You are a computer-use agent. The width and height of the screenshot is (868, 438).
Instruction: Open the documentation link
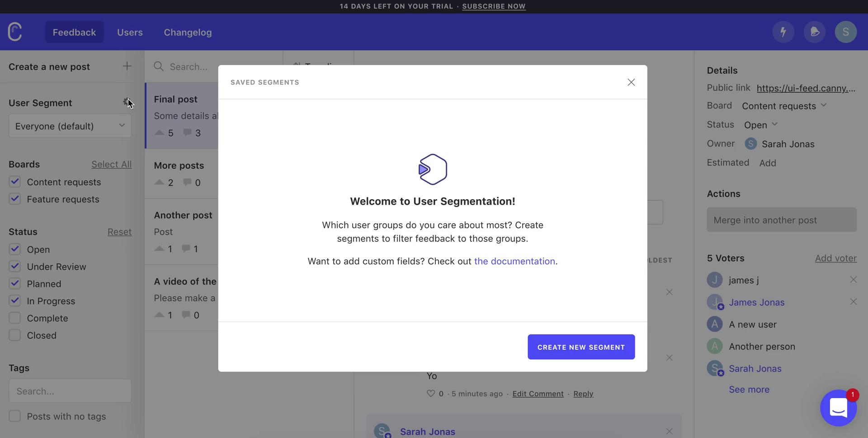pyautogui.click(x=514, y=262)
